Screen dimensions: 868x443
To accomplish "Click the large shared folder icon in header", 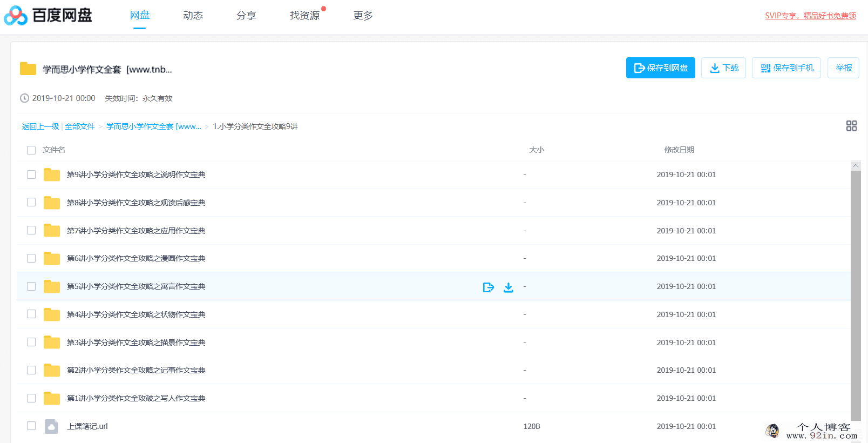I will tap(28, 69).
